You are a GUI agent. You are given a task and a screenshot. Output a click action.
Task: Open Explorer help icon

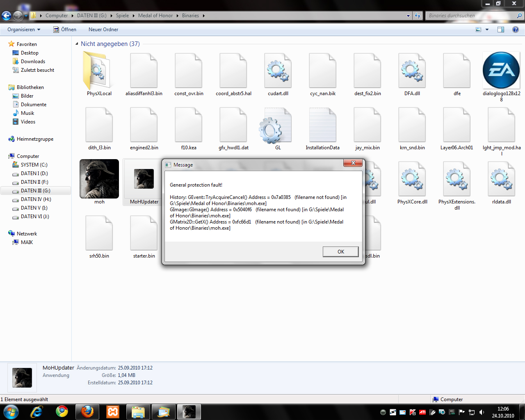[516, 30]
